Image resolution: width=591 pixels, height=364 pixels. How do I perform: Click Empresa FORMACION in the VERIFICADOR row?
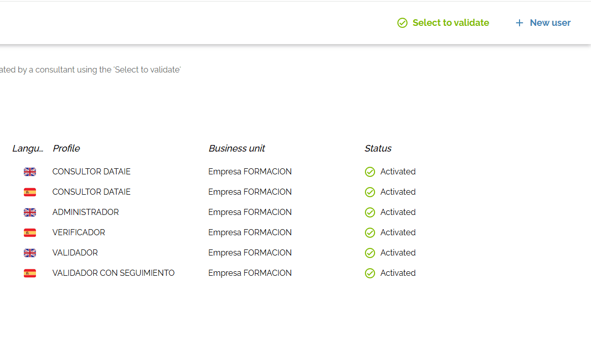click(250, 233)
